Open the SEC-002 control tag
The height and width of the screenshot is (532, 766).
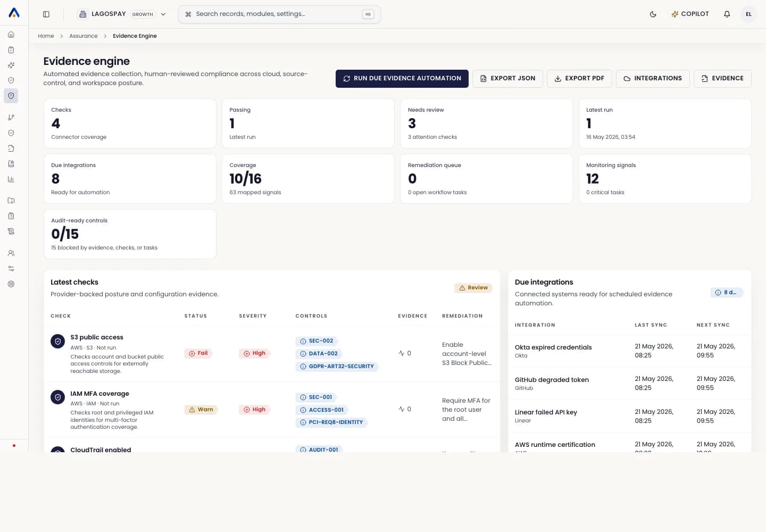click(317, 341)
